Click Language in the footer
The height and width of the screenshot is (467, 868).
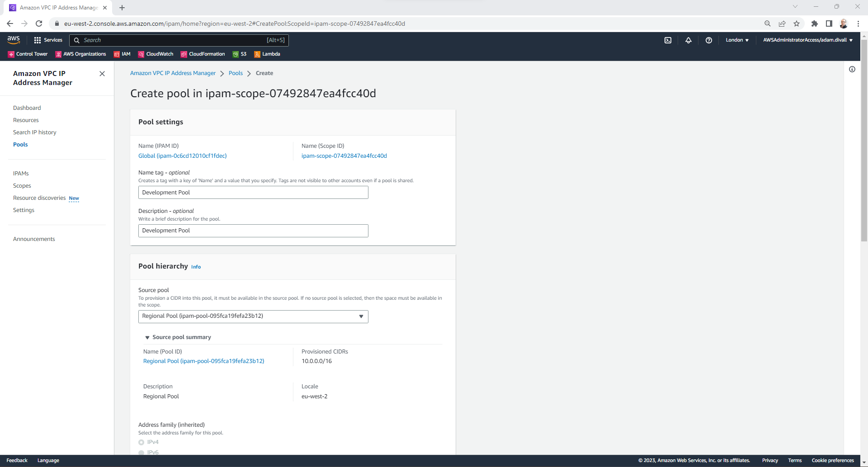pos(48,461)
